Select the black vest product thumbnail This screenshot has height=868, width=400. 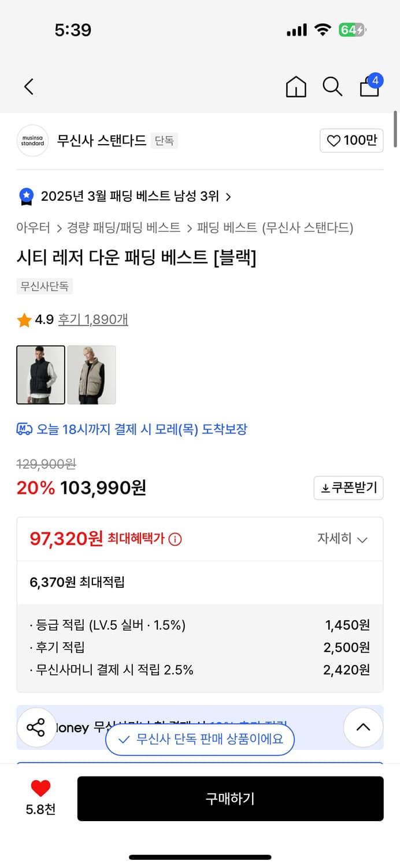(x=40, y=374)
